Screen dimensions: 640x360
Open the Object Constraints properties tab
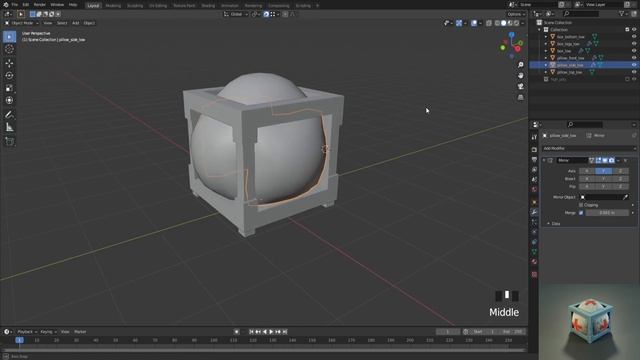click(x=534, y=242)
